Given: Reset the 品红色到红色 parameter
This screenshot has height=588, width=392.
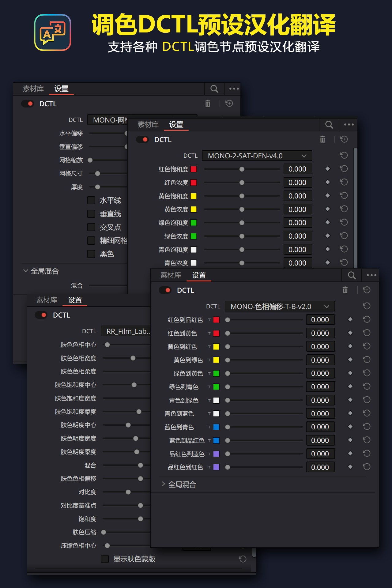Looking at the screenshot, I should pos(367,467).
